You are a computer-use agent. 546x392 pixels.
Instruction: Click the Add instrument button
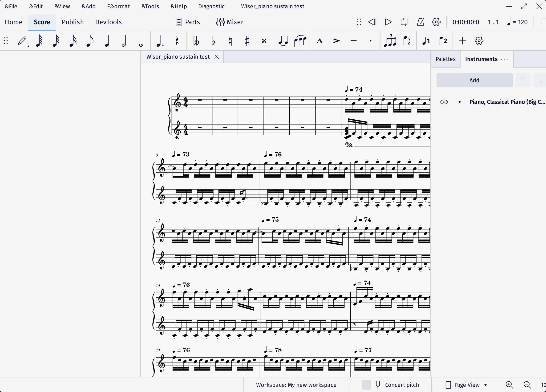tap(474, 80)
